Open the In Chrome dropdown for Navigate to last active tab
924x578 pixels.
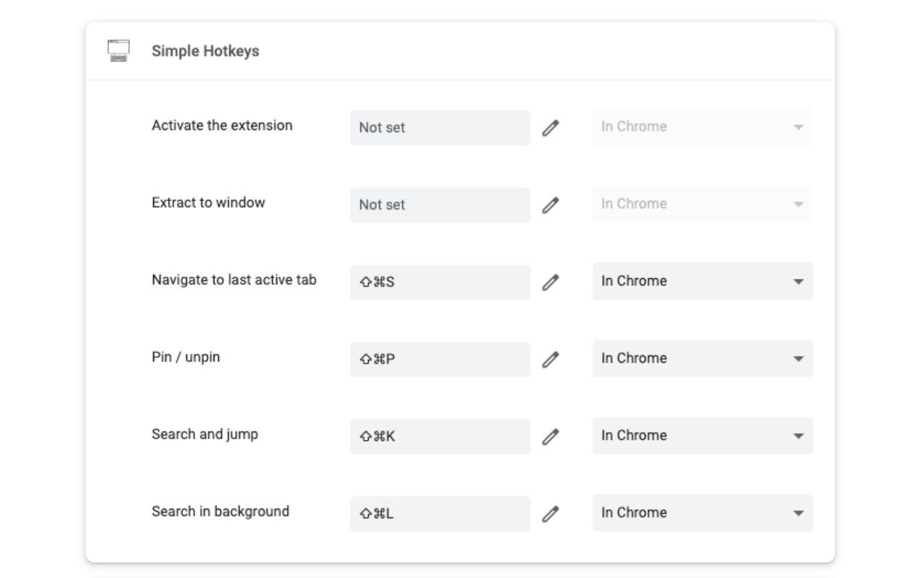click(702, 281)
